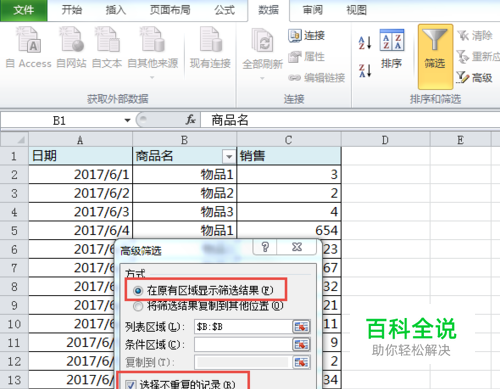500x389 pixels.
Task: Switch to the 数据 tab
Action: click(x=269, y=10)
